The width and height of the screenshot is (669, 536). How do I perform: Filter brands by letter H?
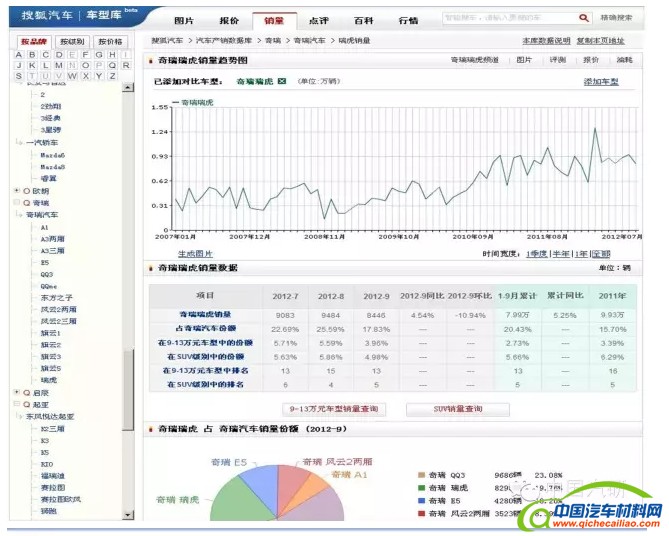(x=112, y=55)
